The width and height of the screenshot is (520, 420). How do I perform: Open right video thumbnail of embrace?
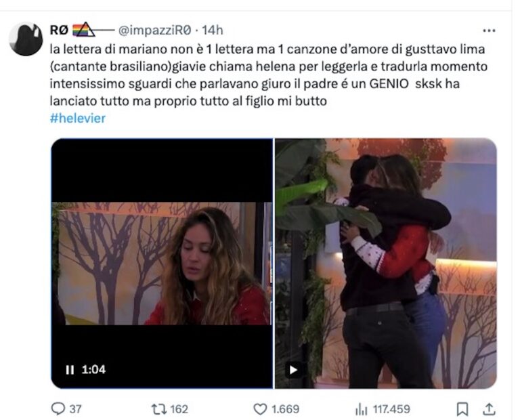point(386,264)
